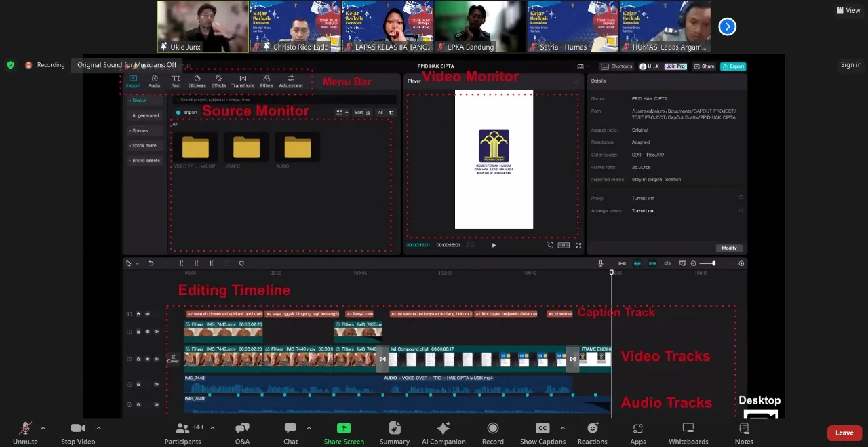The image size is (868, 447).
Task: Switch to the Audio tab
Action: [155, 81]
